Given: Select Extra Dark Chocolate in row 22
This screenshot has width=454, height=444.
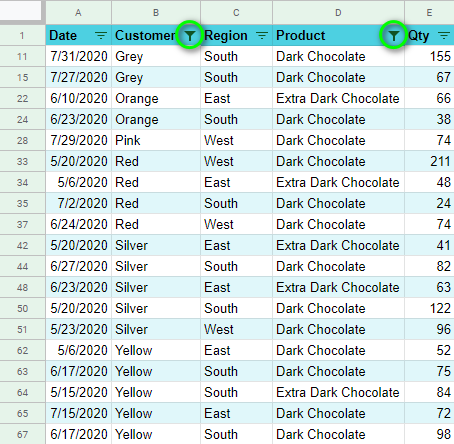Looking at the screenshot, I should click(x=338, y=98).
